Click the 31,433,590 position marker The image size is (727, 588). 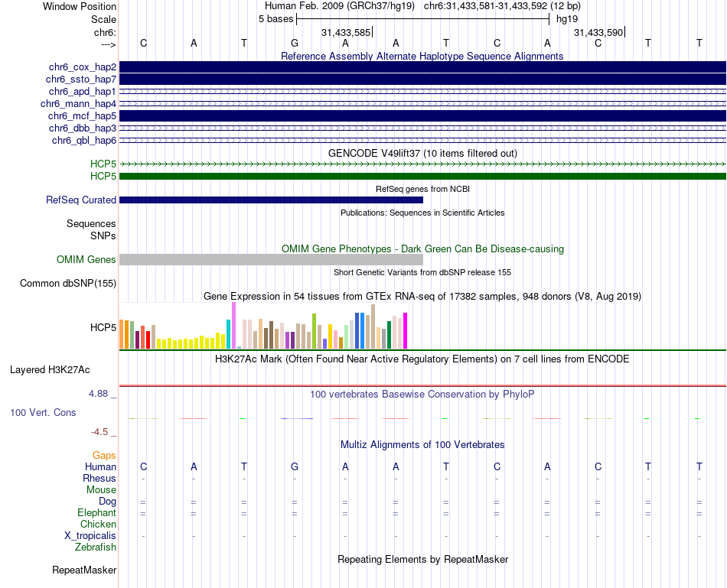click(x=599, y=32)
